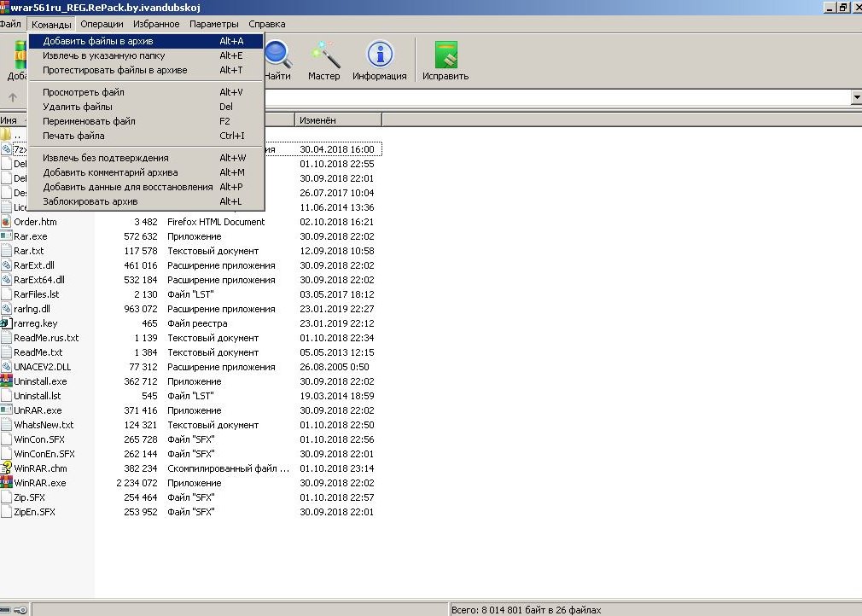Click the type 'Файл реестра'
Viewport: 862px width, 616px height.
tap(197, 323)
